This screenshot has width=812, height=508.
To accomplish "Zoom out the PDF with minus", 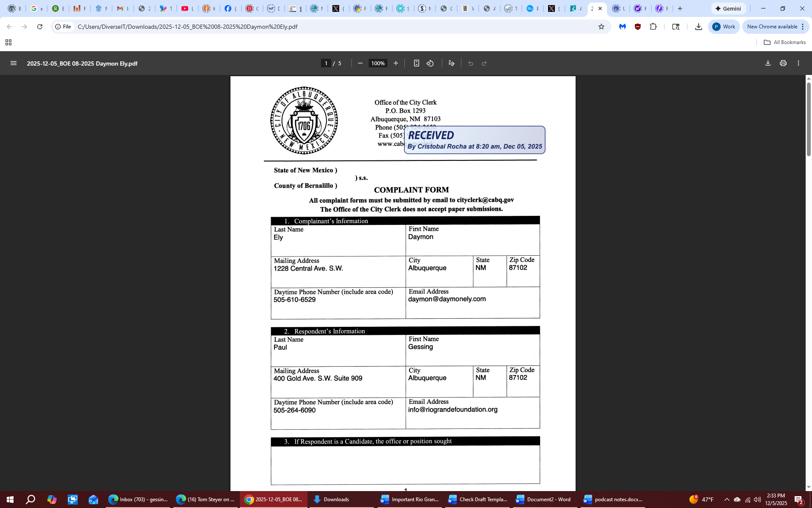I will click(x=360, y=63).
